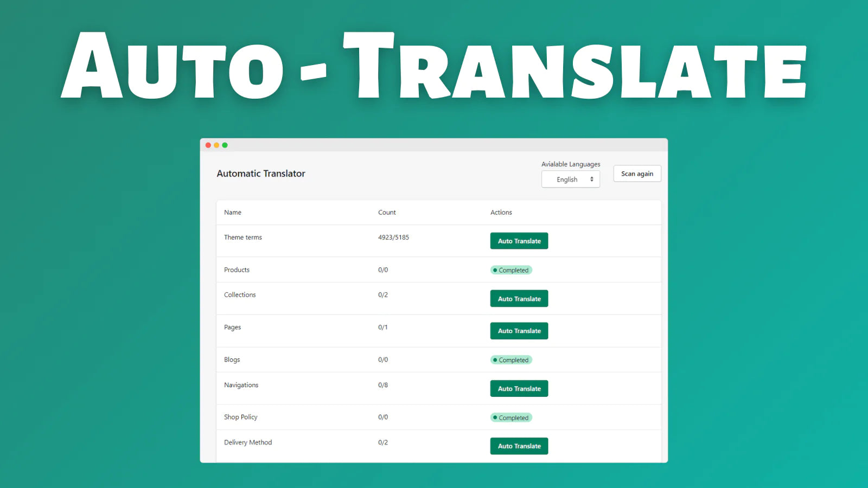Expand the language chooser next to Scan again
This screenshot has width=868, height=488.
[570, 179]
